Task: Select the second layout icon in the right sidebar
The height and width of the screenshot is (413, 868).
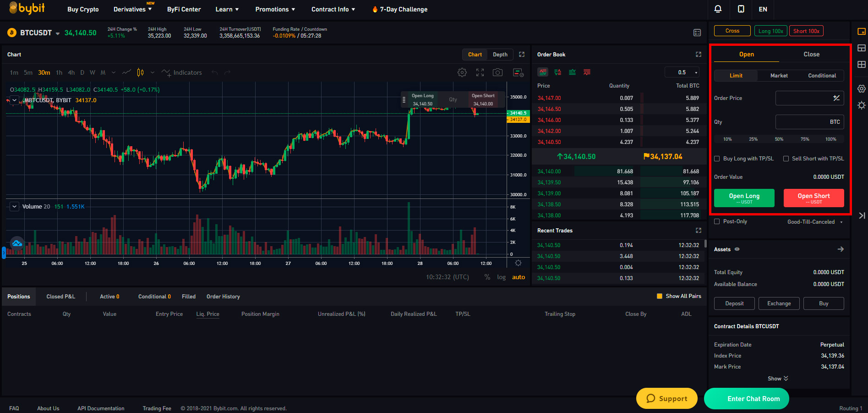Action: point(862,48)
